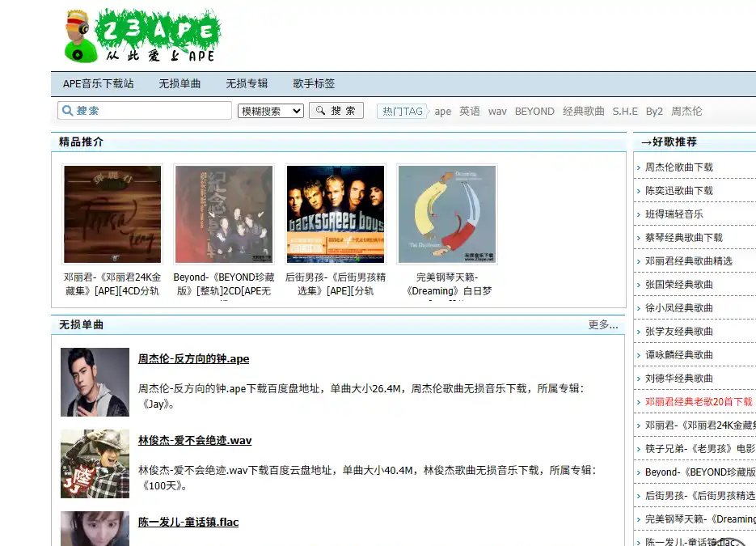
Task: Open sidebar link 谭咏麟经典歌曲
Action: (x=679, y=354)
